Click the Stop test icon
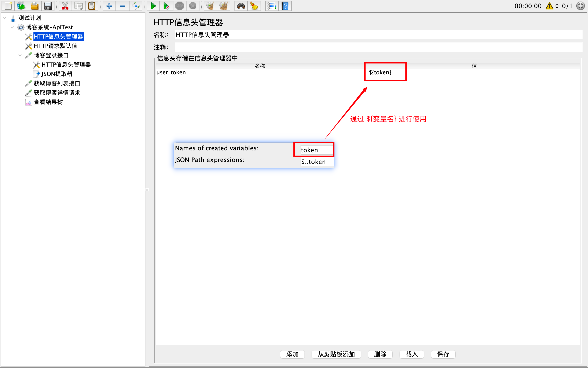Viewport: 588px width, 368px height. click(179, 6)
